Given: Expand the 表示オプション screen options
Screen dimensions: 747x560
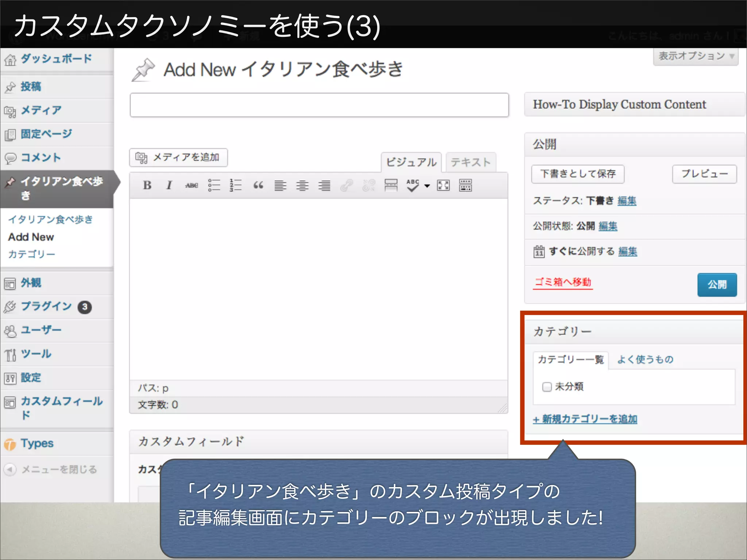Looking at the screenshot, I should [696, 57].
